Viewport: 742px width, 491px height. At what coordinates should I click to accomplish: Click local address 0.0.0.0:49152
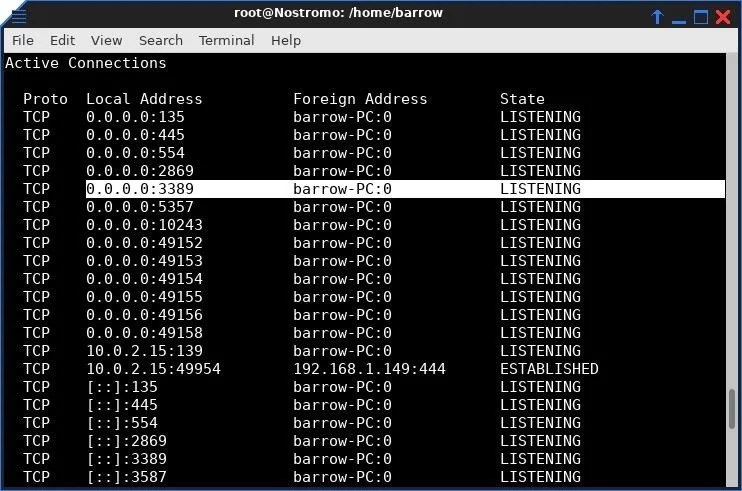(x=144, y=243)
